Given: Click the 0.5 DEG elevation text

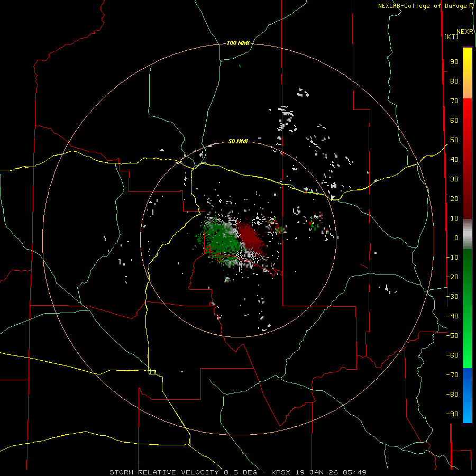Looking at the screenshot, I should (240, 472).
